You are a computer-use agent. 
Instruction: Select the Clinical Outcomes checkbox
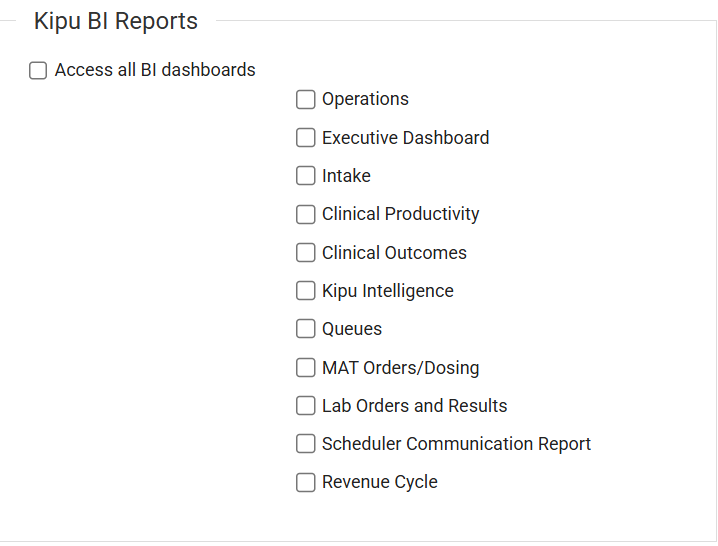306,253
